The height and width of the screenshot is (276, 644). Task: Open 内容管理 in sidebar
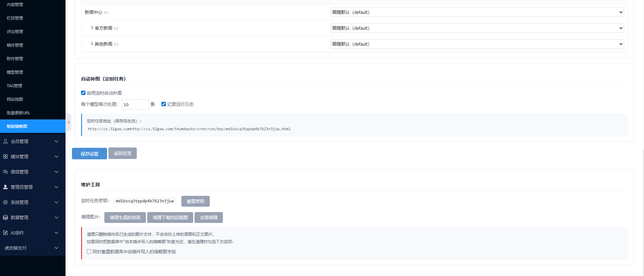[33, 5]
